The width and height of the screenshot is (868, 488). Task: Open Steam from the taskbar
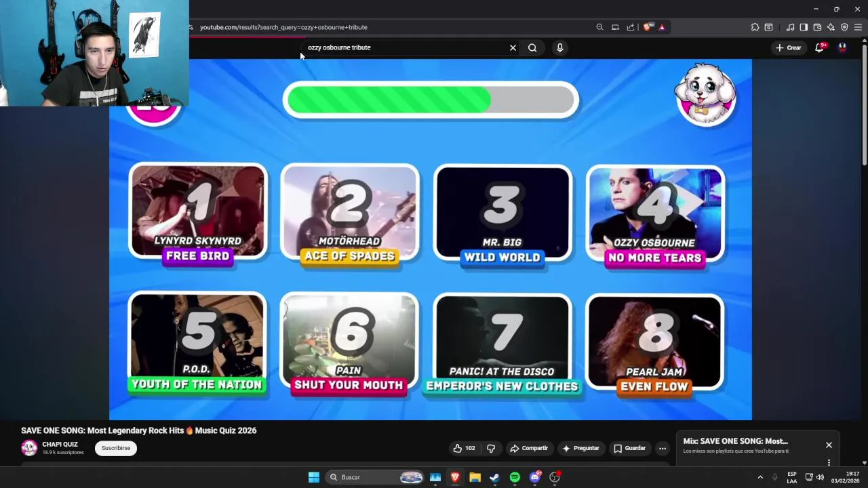pyautogui.click(x=494, y=477)
